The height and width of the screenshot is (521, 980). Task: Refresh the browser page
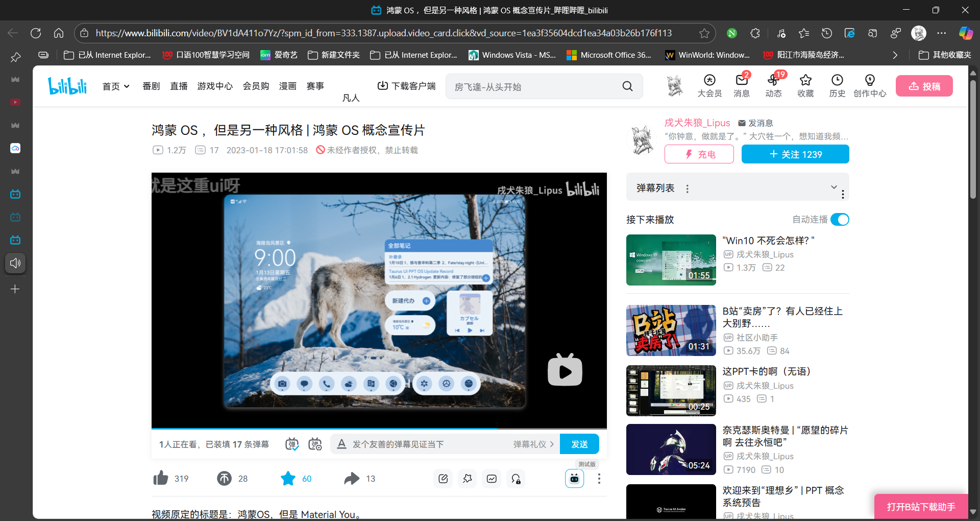36,33
